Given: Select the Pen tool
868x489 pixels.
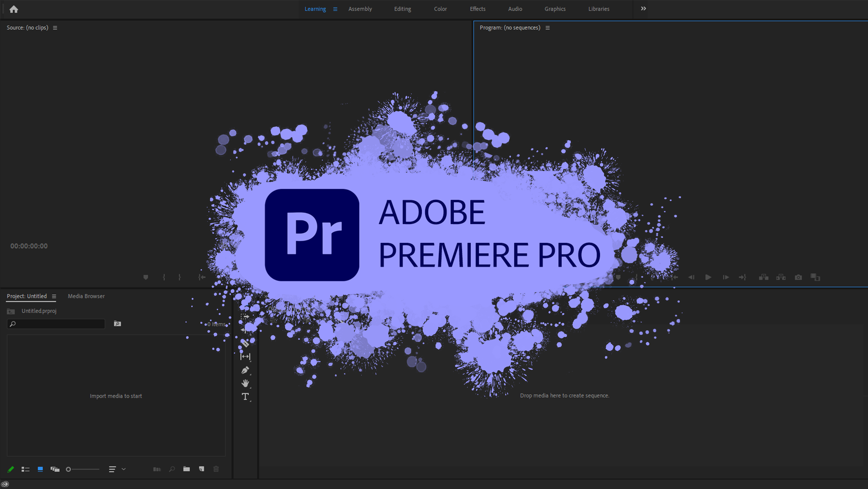Looking at the screenshot, I should pos(245,370).
